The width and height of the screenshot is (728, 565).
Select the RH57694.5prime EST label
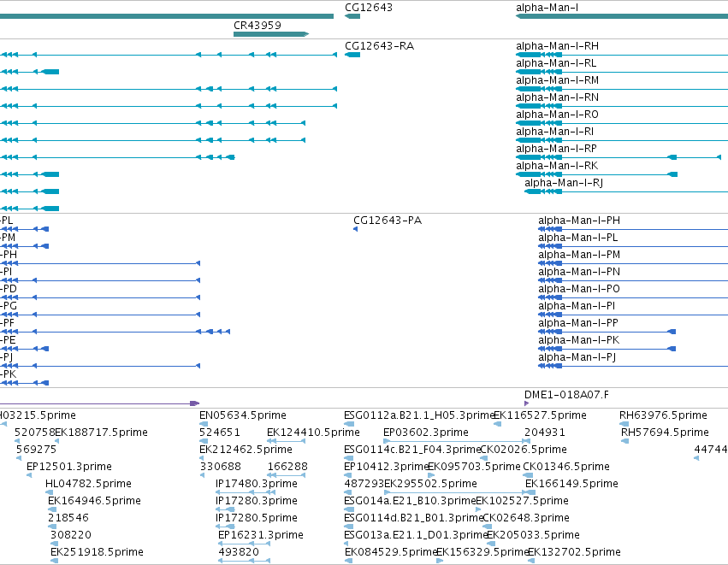(x=665, y=433)
